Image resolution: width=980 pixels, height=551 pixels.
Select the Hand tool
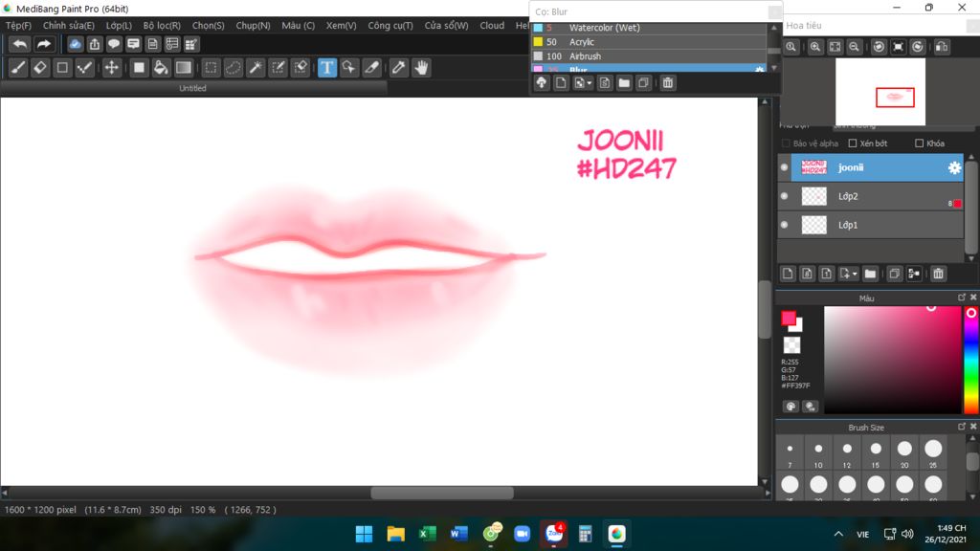click(422, 68)
